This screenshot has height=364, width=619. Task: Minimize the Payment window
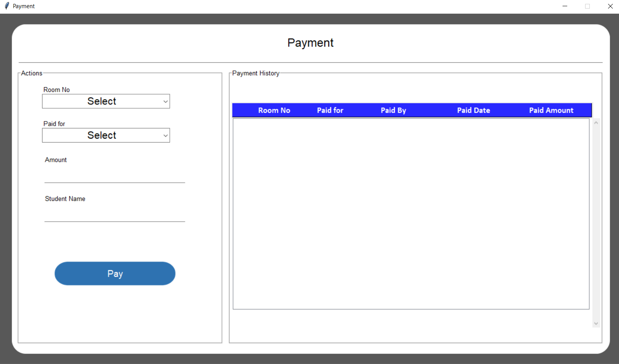(564, 6)
